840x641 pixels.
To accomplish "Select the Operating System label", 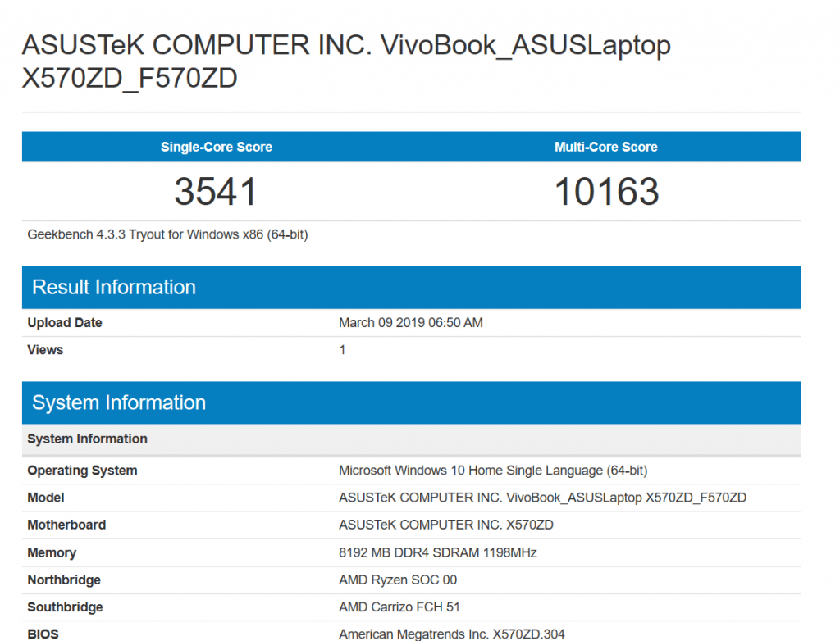I will 83,471.
